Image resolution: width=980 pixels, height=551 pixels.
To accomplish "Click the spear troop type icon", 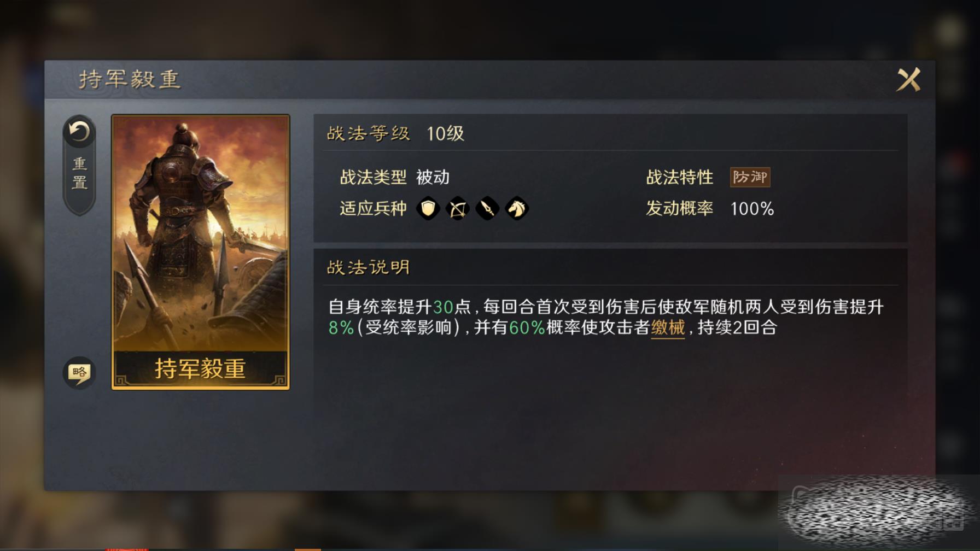I will [487, 208].
